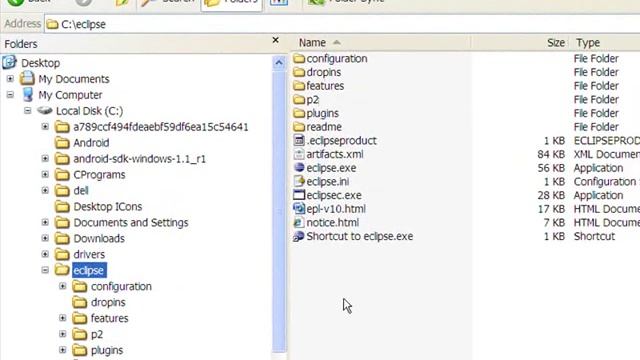Viewport: 640px width, 360px height.
Task: Click the Address field showing C:\eclipse
Action: (342, 24)
